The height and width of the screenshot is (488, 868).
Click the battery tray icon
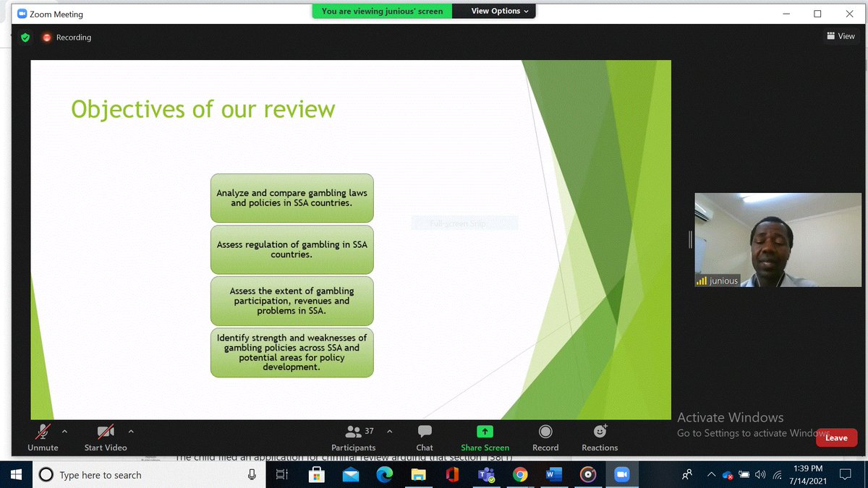coord(744,475)
